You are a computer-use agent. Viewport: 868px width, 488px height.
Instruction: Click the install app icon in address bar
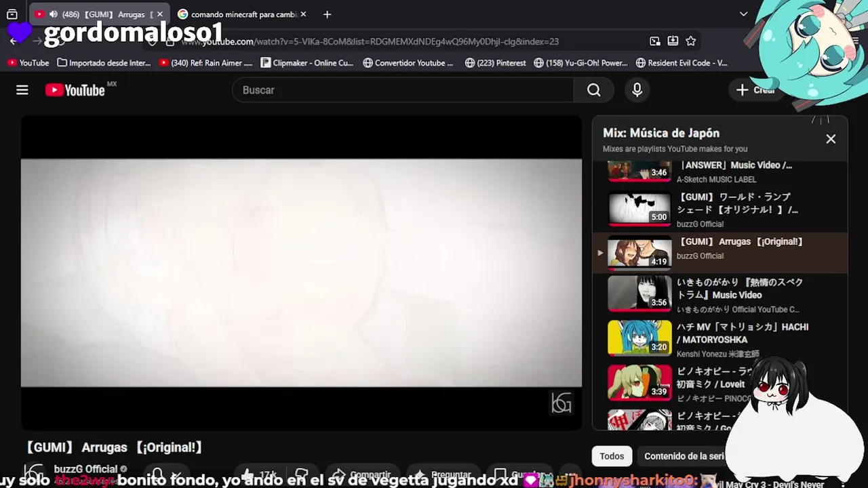[x=673, y=41]
